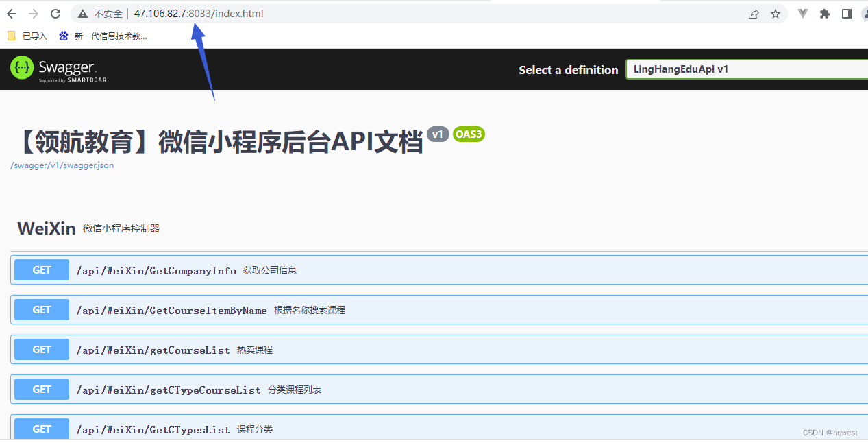Viewport: 868px width, 443px height.
Task: Toggle the browser side panel icon
Action: click(847, 14)
